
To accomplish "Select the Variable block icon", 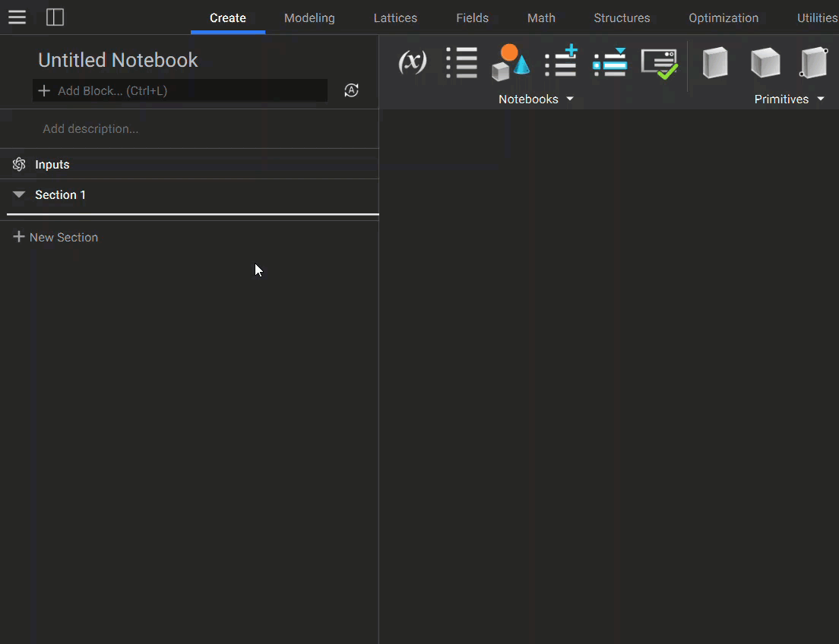I will [x=412, y=62].
